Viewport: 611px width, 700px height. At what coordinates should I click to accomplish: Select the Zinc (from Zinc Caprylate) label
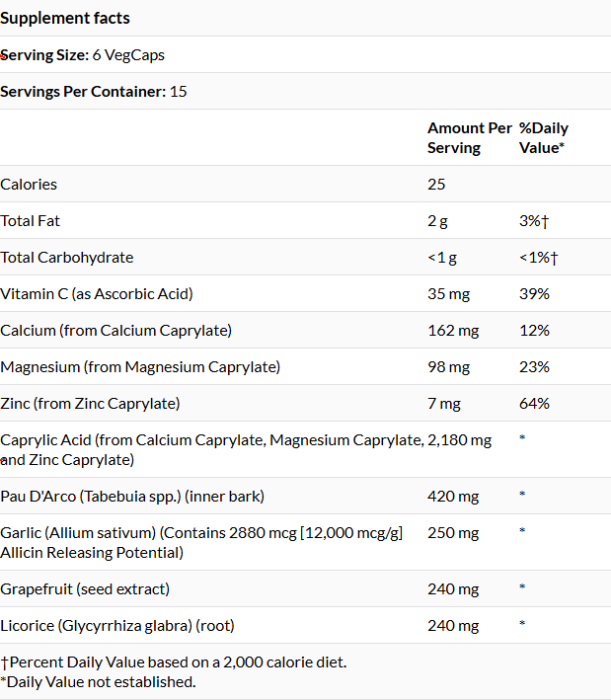(x=90, y=404)
